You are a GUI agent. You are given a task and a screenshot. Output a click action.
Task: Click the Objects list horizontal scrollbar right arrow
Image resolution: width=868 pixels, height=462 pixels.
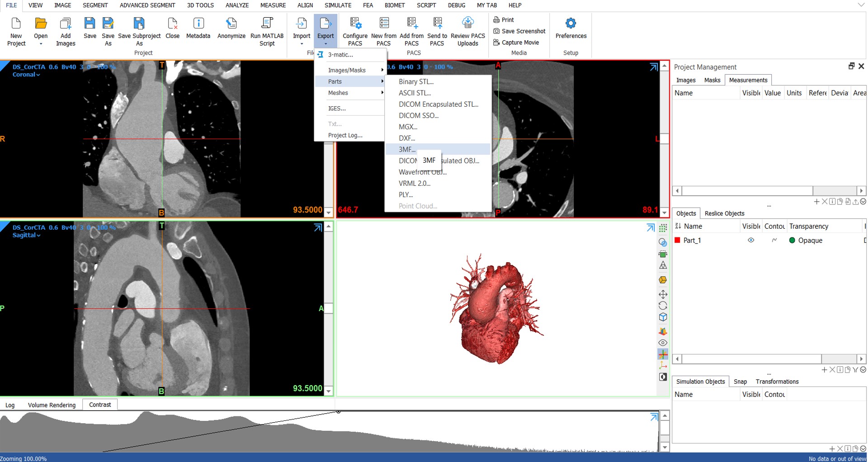tap(861, 359)
